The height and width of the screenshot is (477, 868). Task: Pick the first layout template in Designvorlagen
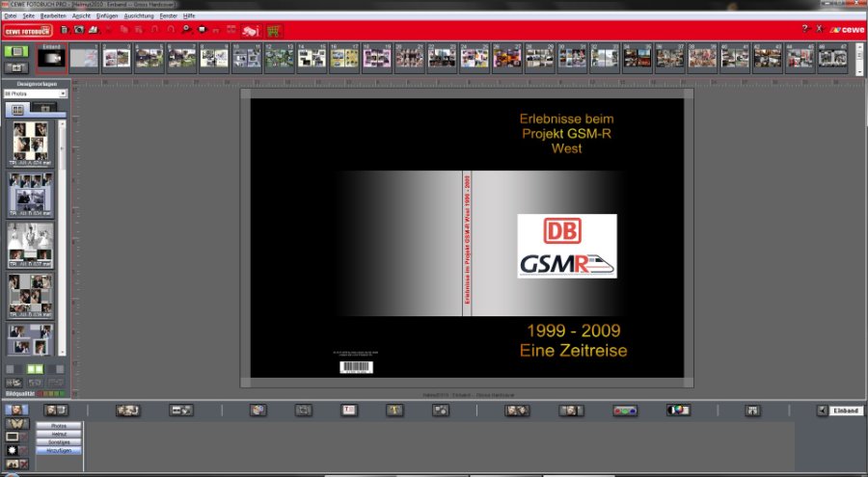click(31, 144)
